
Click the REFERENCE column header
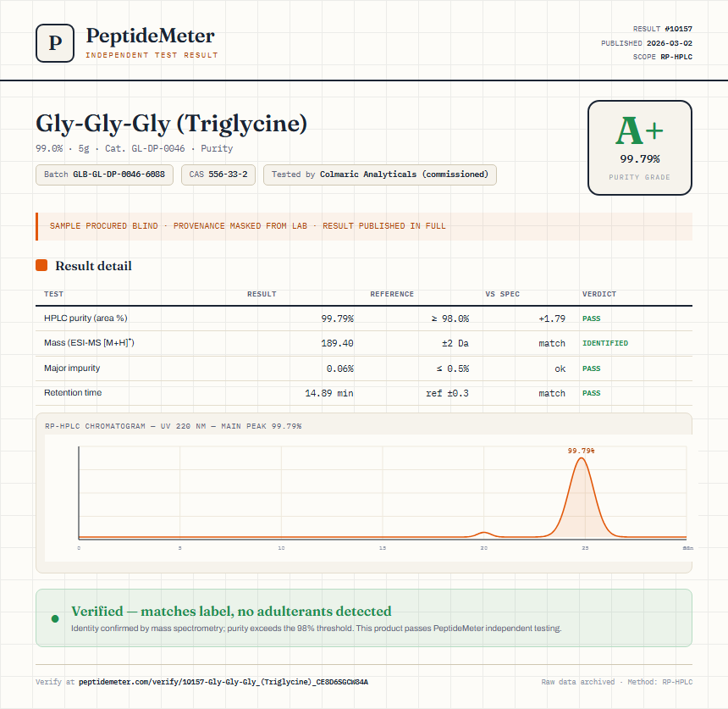pyautogui.click(x=392, y=294)
